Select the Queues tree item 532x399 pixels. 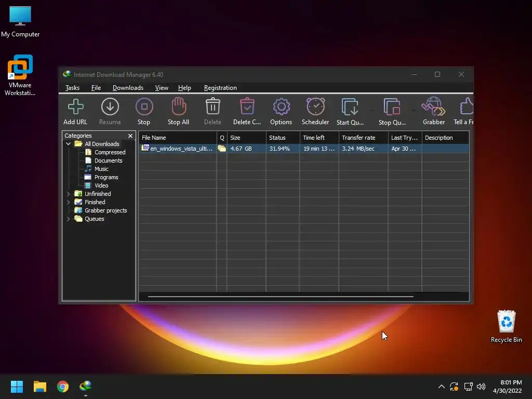95,219
